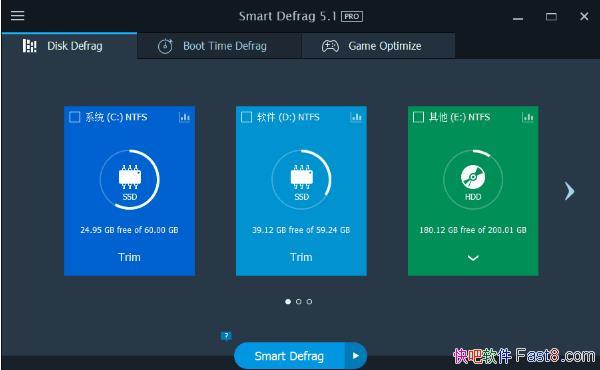Click the PRO badge in title

click(x=352, y=16)
